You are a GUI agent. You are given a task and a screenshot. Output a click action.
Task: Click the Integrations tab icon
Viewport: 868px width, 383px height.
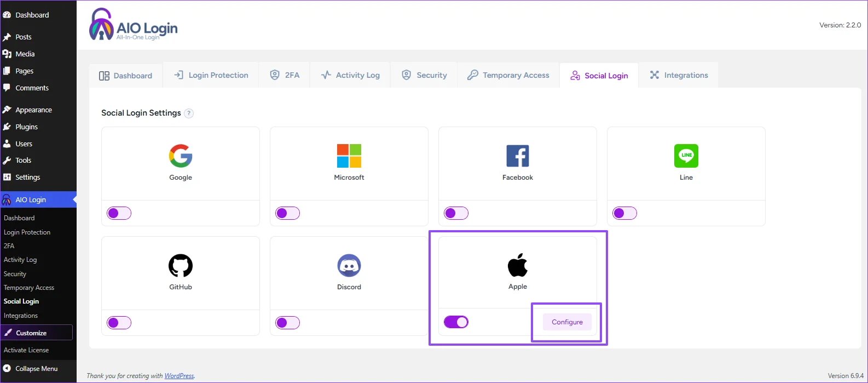[655, 75]
